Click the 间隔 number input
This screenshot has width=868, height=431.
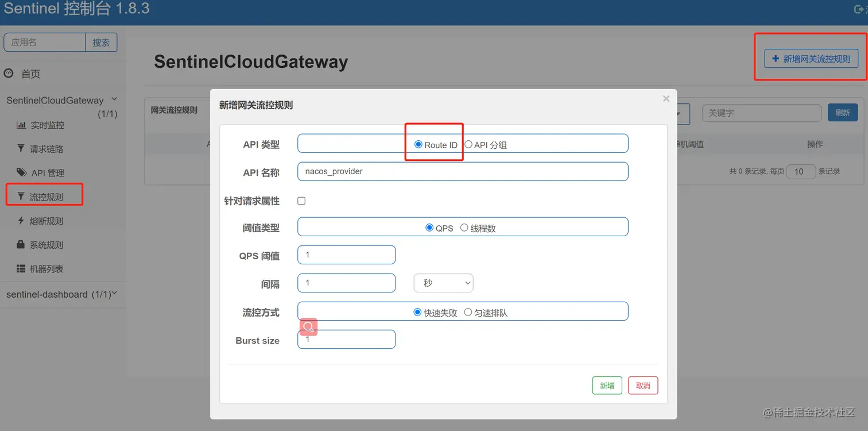point(346,283)
